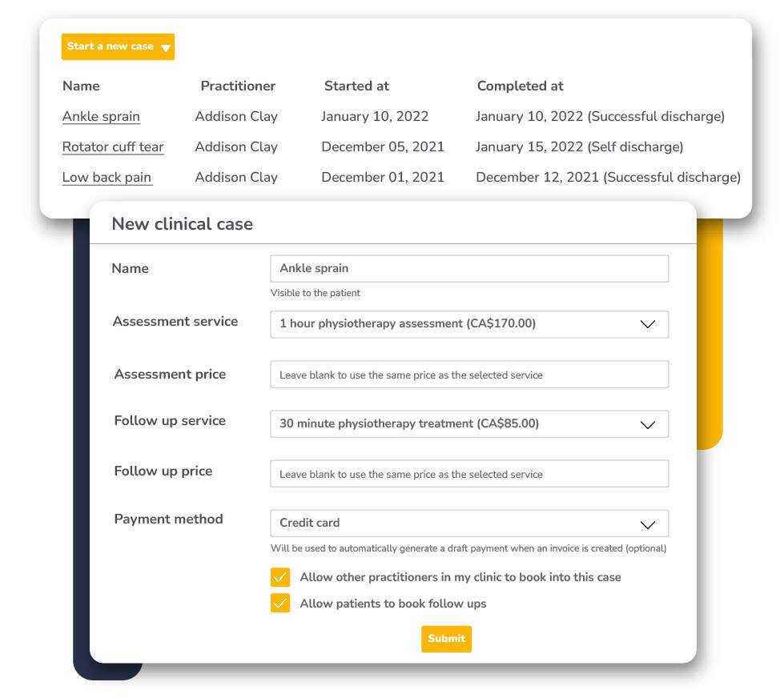
Task: Click into the Follow up price field
Action: (468, 474)
